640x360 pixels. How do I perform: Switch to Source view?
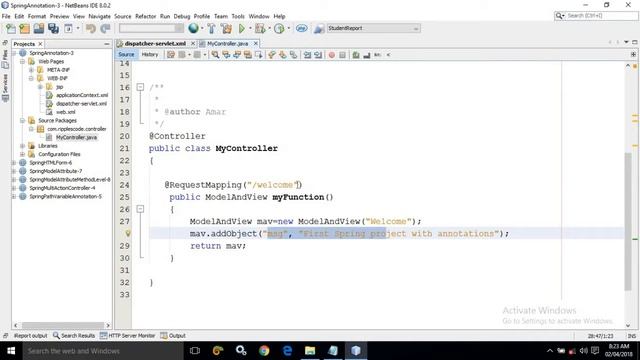tap(126, 55)
